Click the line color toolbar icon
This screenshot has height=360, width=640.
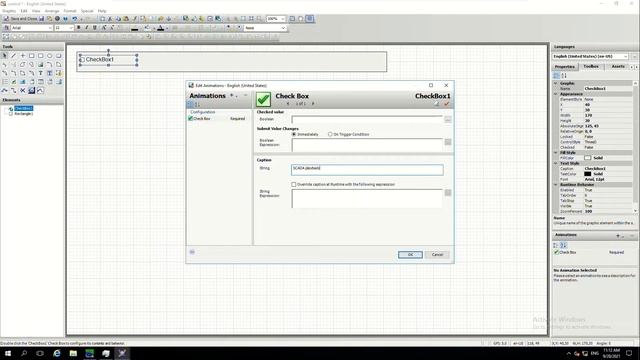[x=135, y=28]
